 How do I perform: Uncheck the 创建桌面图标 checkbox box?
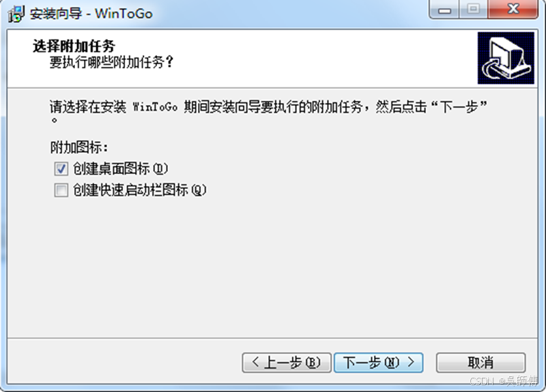[61, 169]
